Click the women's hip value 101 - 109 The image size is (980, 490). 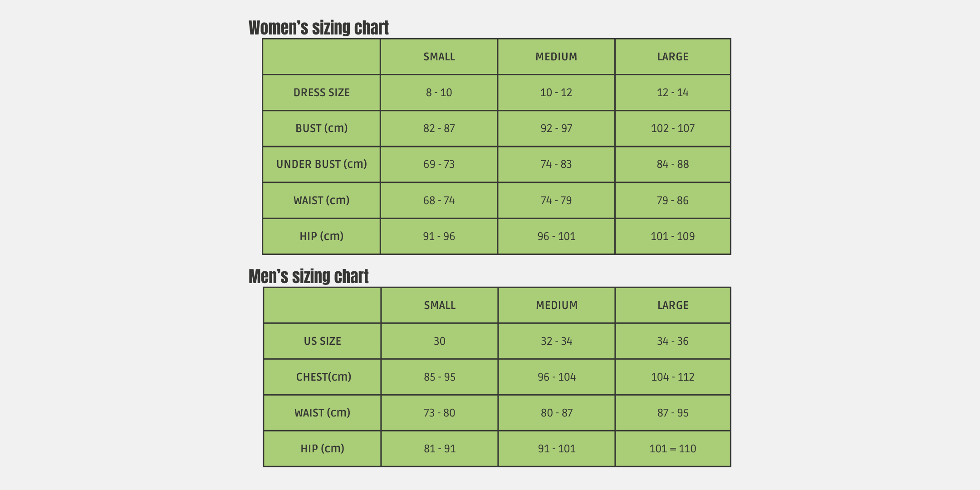673,236
